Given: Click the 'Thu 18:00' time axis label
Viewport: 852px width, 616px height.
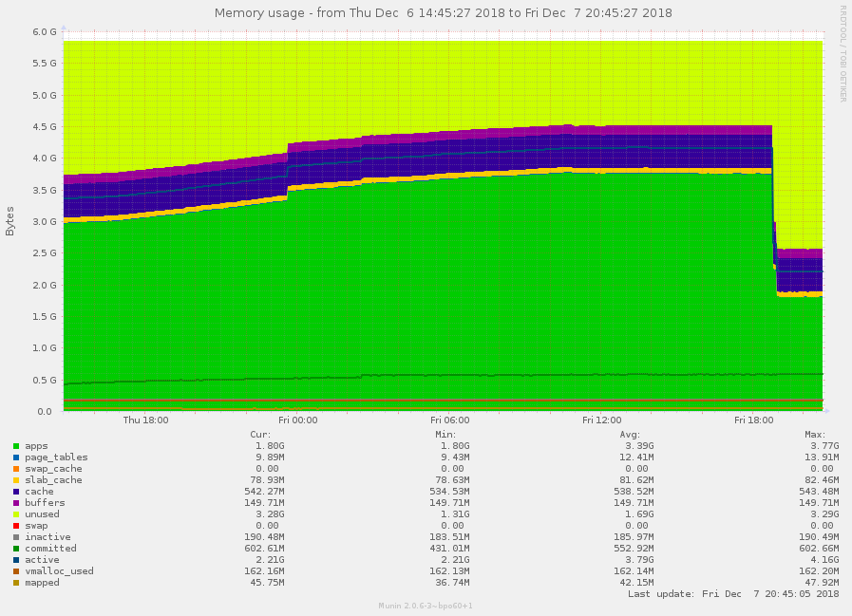Looking at the screenshot, I should point(145,420).
